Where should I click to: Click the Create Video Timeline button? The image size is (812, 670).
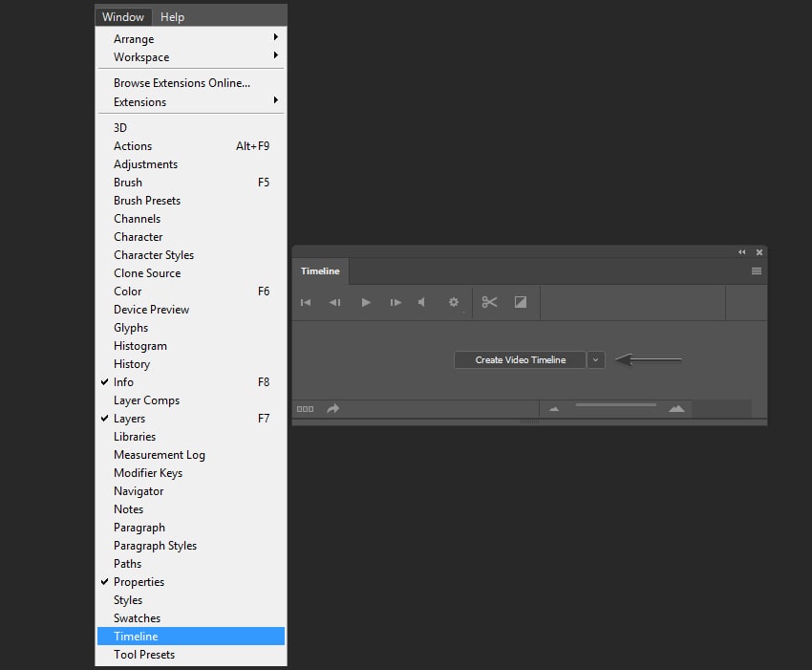(520, 360)
